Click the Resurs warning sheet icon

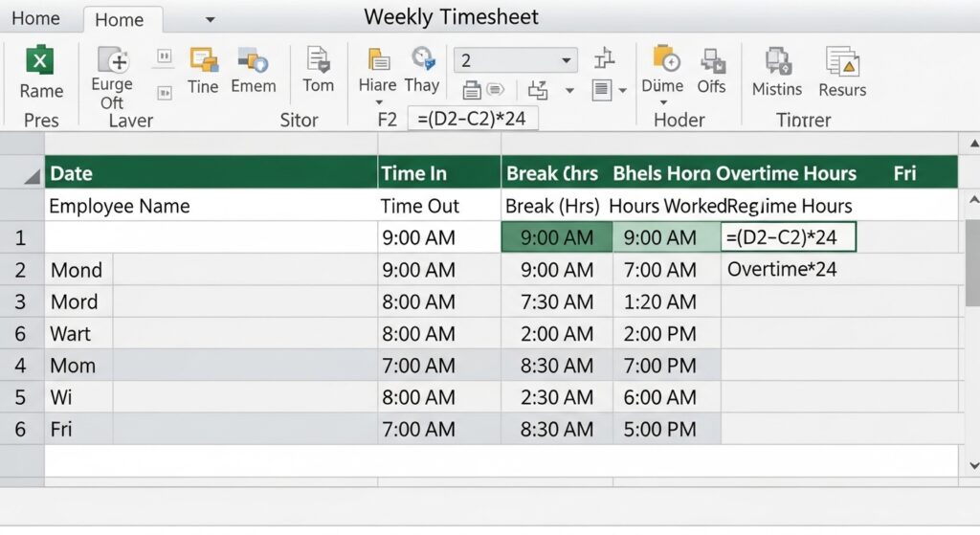click(842, 62)
